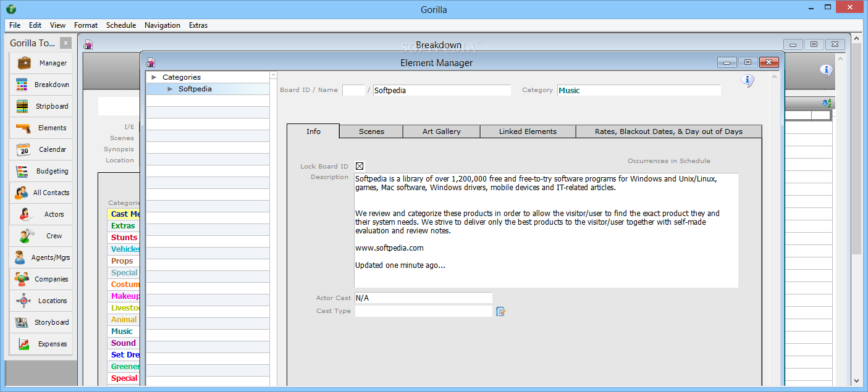This screenshot has width=868, height=392.
Task: Click the Cast Type list icon
Action: (500, 311)
